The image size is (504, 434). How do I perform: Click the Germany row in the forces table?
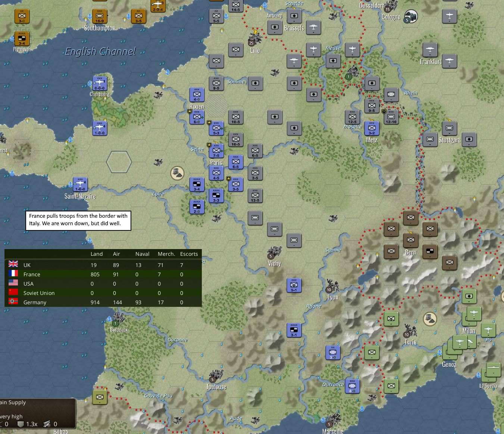coord(103,302)
